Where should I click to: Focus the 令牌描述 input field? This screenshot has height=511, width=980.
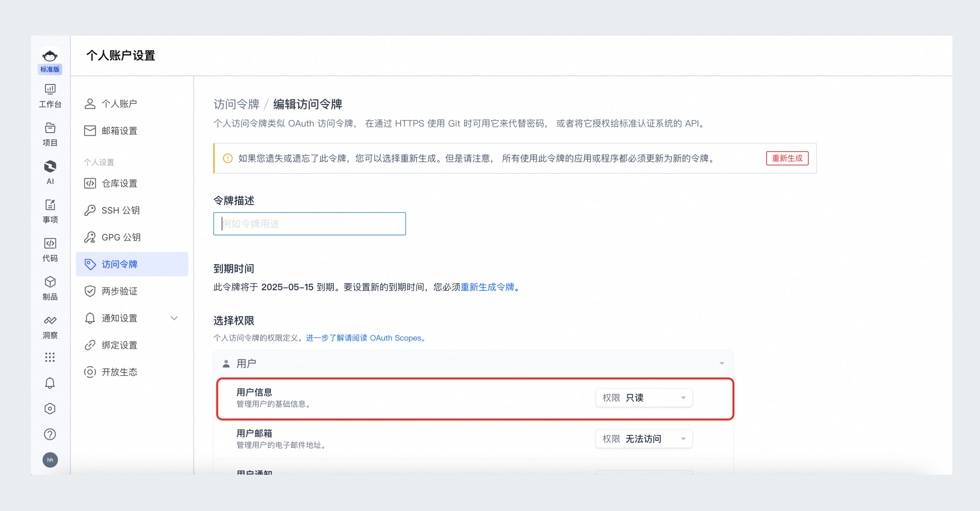coord(309,224)
